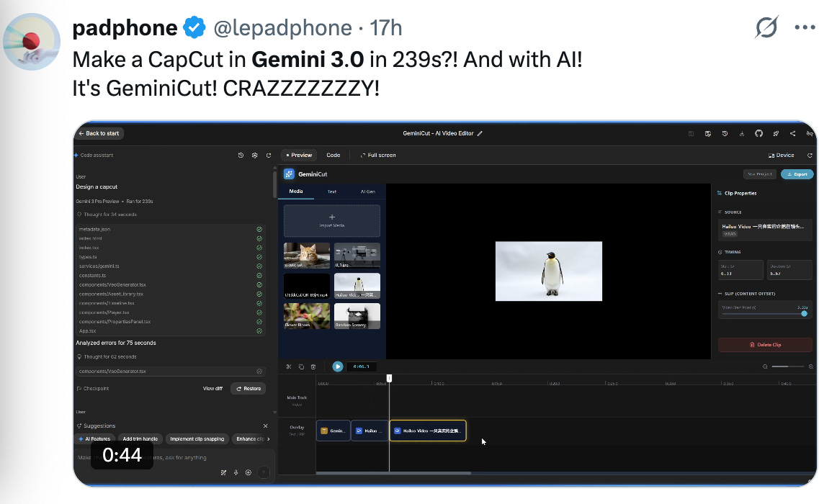Viewport: 837px width, 504px height.
Task: Open the tweet's more options menu
Action: coord(805,27)
